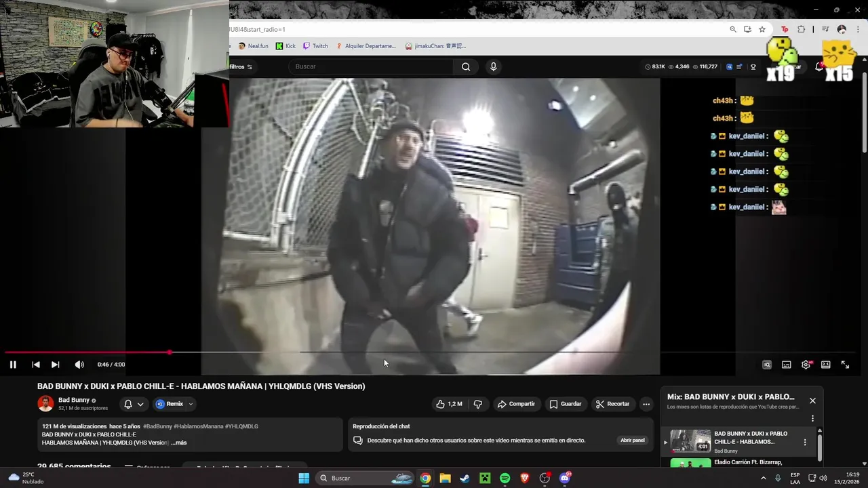
Task: Open notification bell options for Bad Bunny
Action: [x=134, y=404]
